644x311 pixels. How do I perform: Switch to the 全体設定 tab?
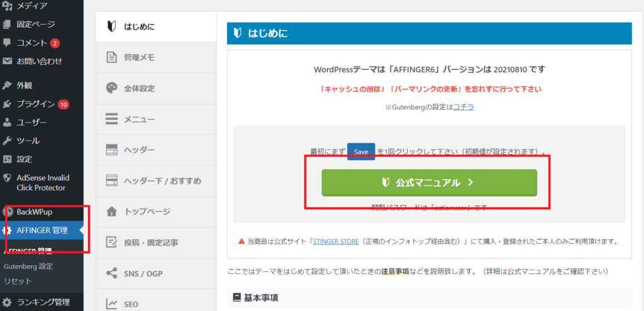pos(156,88)
